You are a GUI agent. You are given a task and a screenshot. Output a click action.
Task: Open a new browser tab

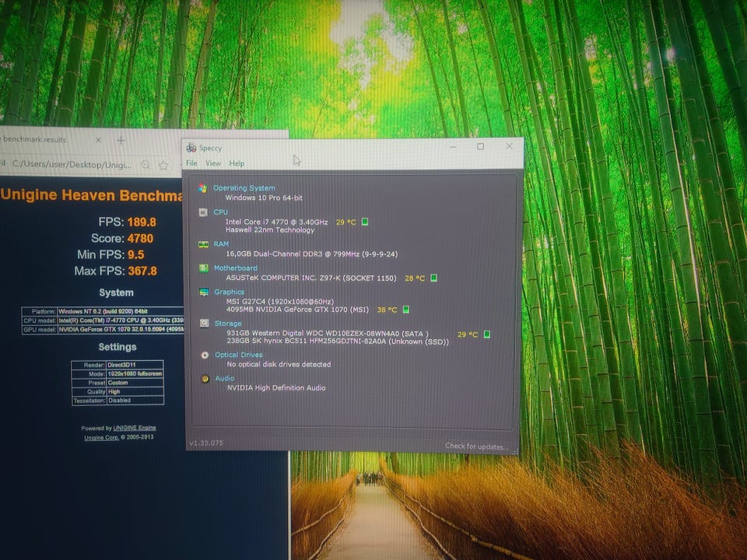coord(121,140)
